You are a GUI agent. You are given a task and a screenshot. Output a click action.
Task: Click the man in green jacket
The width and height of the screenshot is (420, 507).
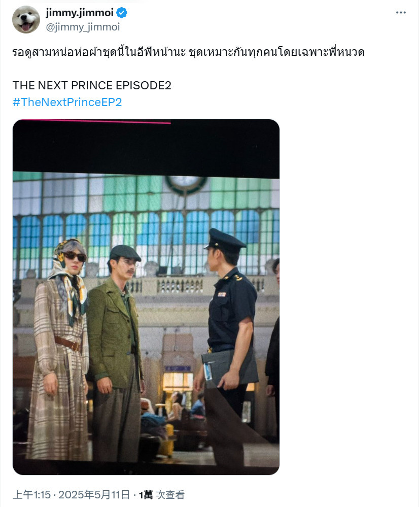point(115,352)
